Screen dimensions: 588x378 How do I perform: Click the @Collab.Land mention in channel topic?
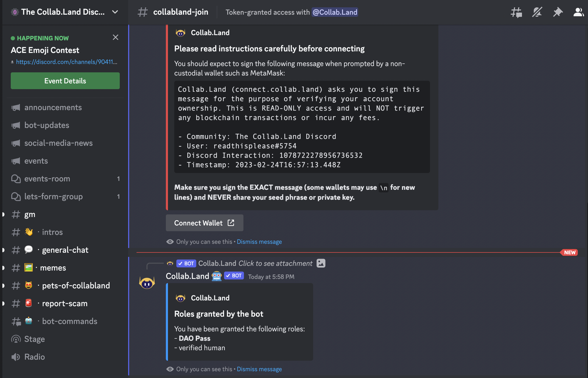(x=335, y=12)
